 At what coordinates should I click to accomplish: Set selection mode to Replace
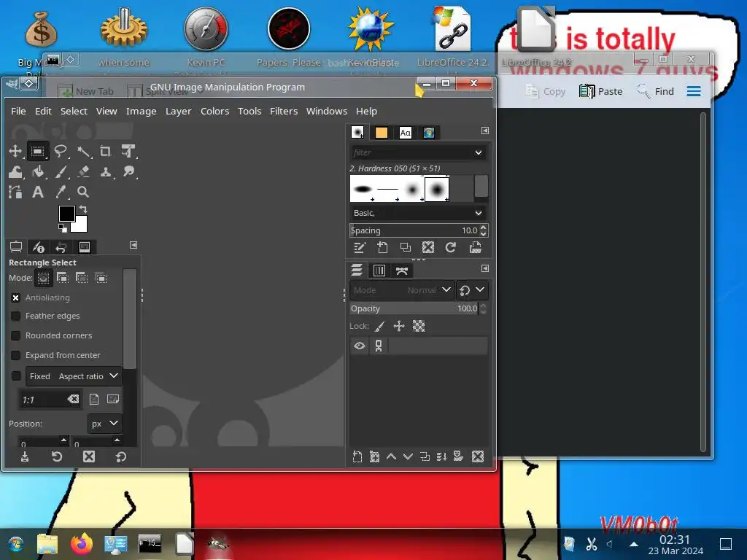[43, 278]
